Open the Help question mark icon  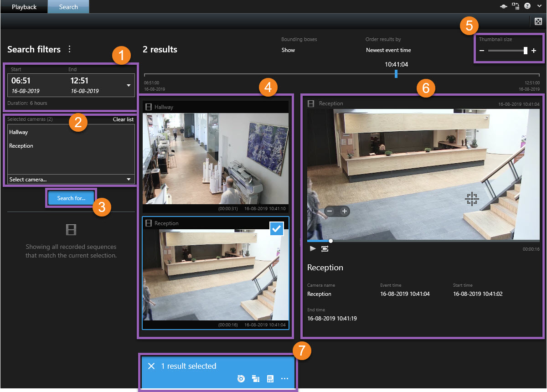pyautogui.click(x=527, y=6)
